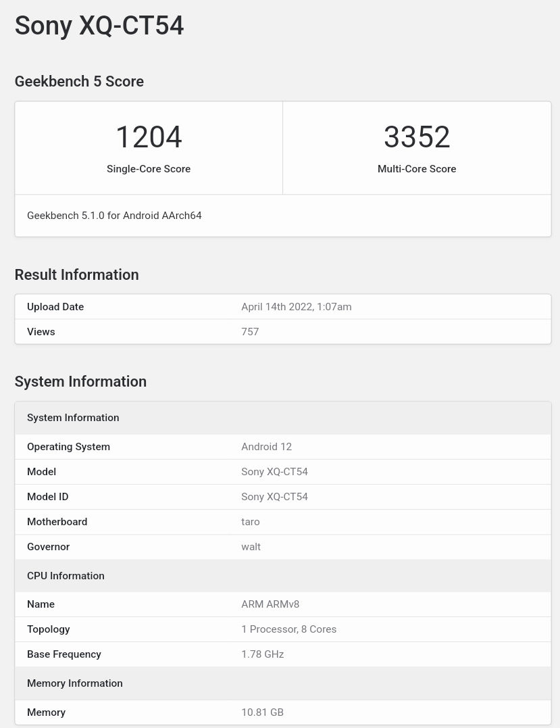Screen dimensions: 560x728
Task: Click the CPU Information subheader row
Action: coord(283,576)
